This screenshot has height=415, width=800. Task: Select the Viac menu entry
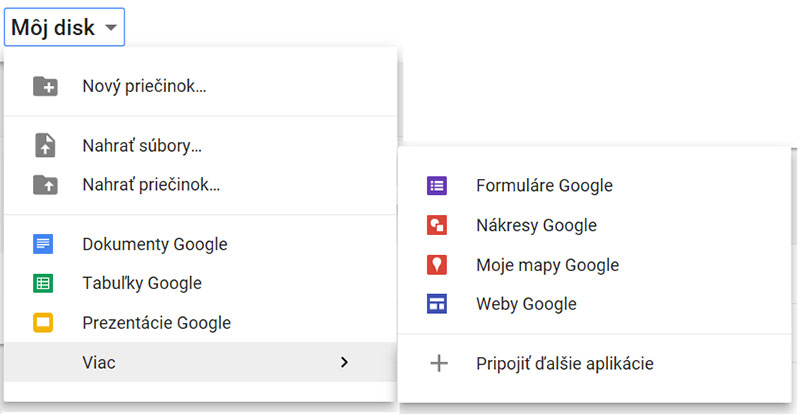coord(201,362)
